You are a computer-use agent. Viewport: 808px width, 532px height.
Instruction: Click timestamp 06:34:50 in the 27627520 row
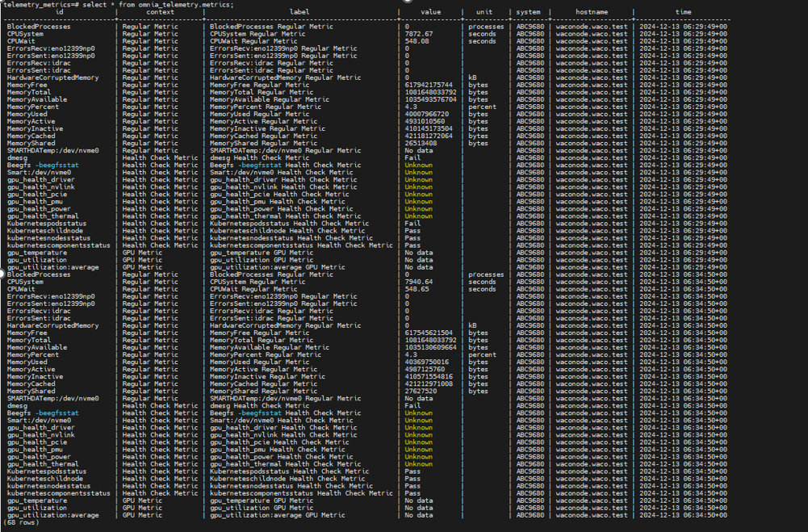click(x=684, y=392)
